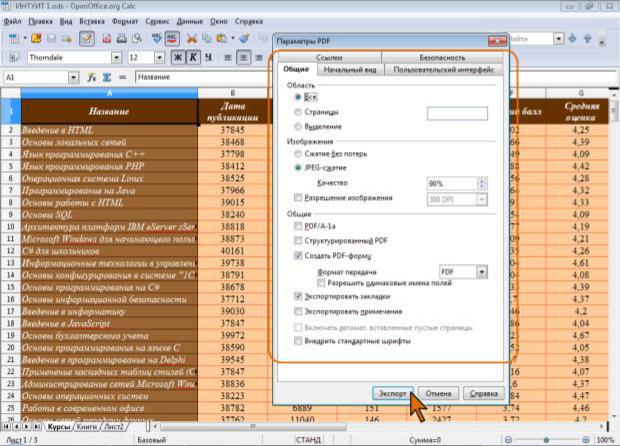Image resolution: width=620 pixels, height=446 pixels.
Task: Open the Thorndale font name dropdown
Action: tap(116, 58)
